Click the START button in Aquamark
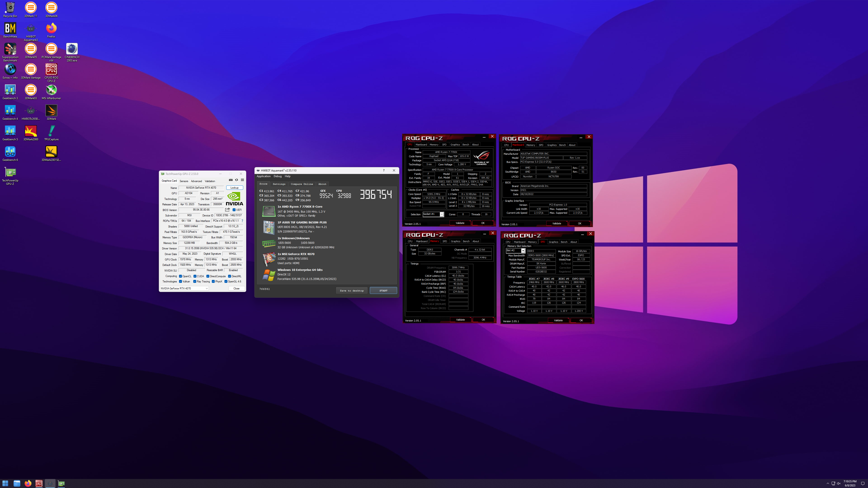Viewport: 868px width, 488px height. pyautogui.click(x=383, y=291)
